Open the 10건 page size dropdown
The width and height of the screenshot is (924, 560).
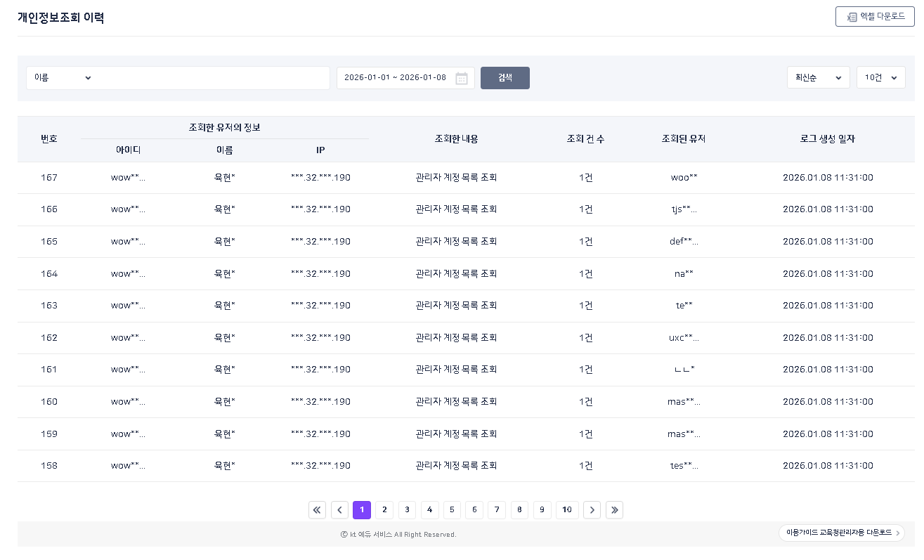(880, 78)
